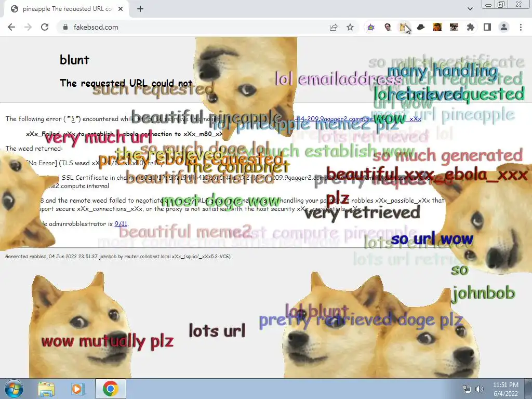Click the 'The weed returned:' text
Screen dimensions: 532x399
(34, 148)
